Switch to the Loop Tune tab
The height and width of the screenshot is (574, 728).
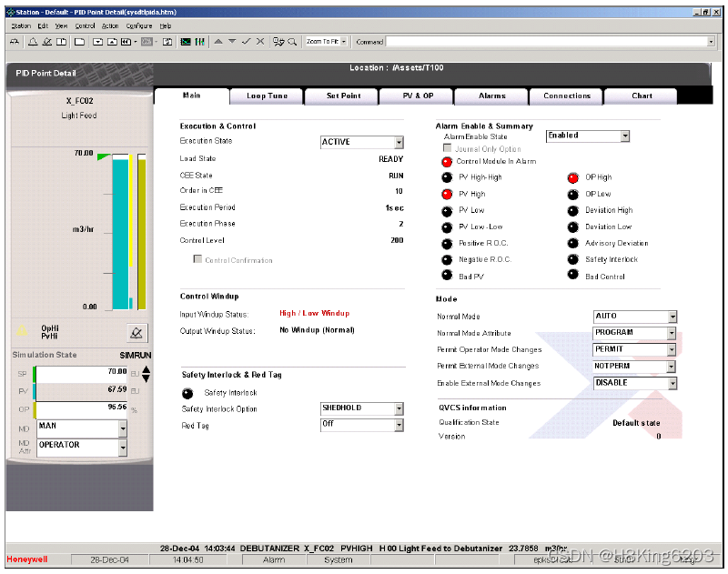coord(267,96)
